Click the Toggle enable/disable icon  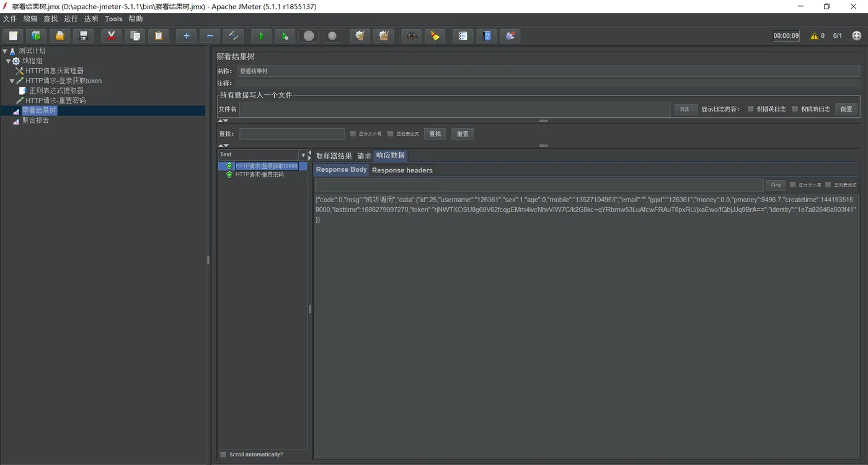click(233, 35)
